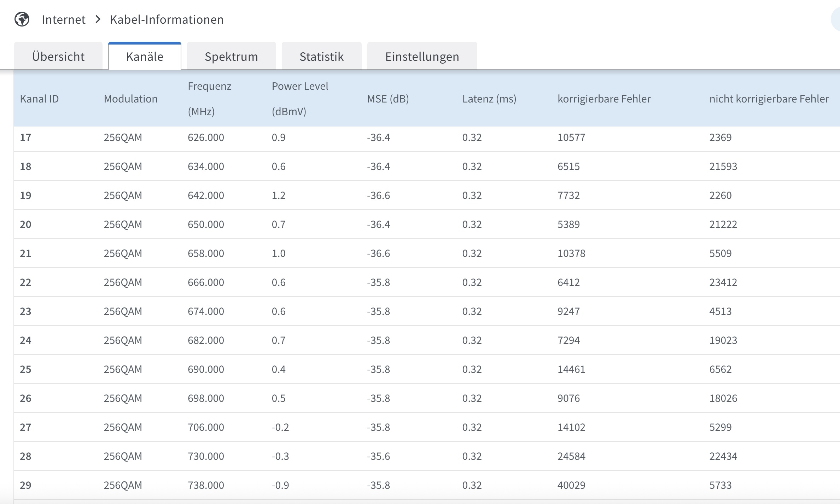This screenshot has width=840, height=504.
Task: Click the globe Internet icon
Action: (22, 19)
